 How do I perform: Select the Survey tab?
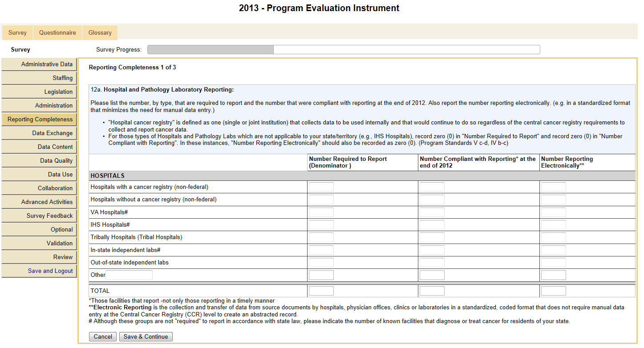(x=17, y=33)
